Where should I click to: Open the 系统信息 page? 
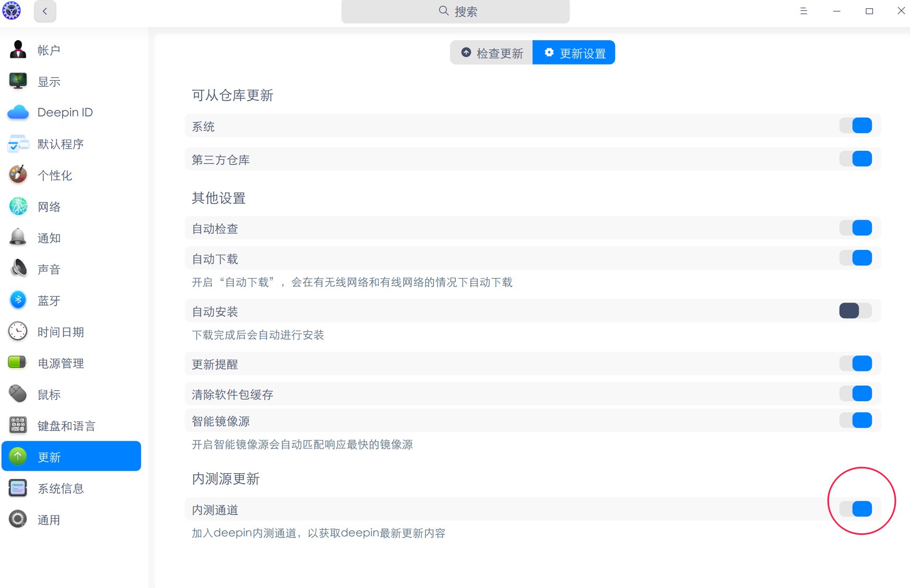[x=72, y=488]
